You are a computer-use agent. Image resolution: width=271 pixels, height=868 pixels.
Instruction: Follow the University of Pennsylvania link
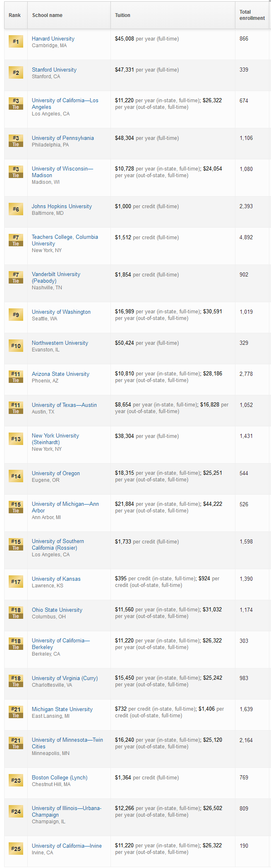click(63, 138)
